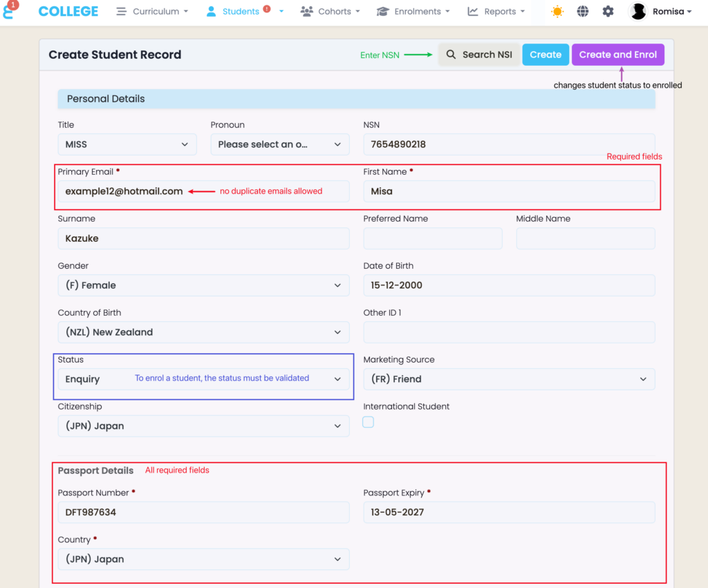Open the Gender dropdown

pyautogui.click(x=203, y=285)
